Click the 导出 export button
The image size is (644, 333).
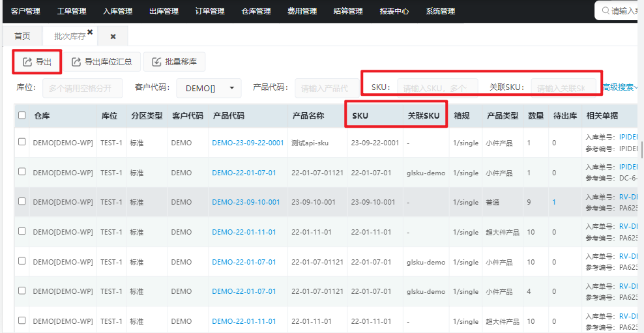(37, 62)
